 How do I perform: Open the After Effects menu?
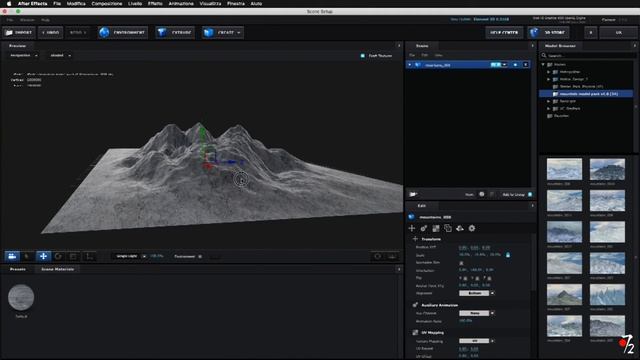32,3
